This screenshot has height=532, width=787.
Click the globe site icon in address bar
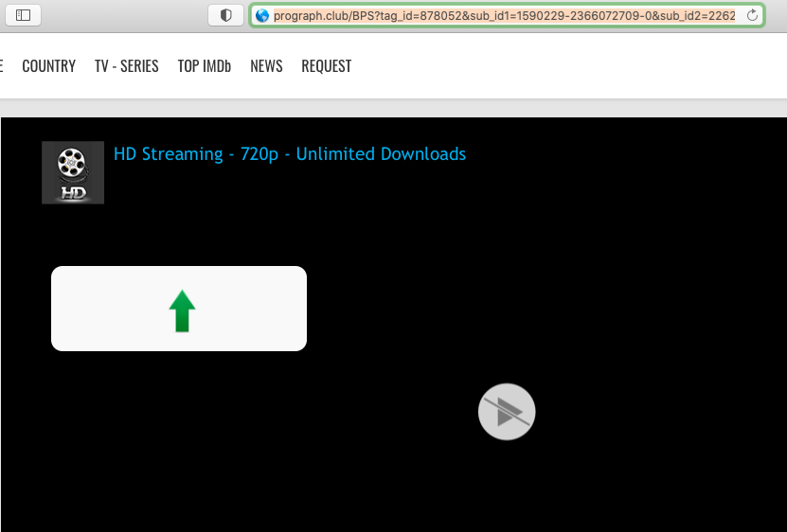pyautogui.click(x=262, y=15)
